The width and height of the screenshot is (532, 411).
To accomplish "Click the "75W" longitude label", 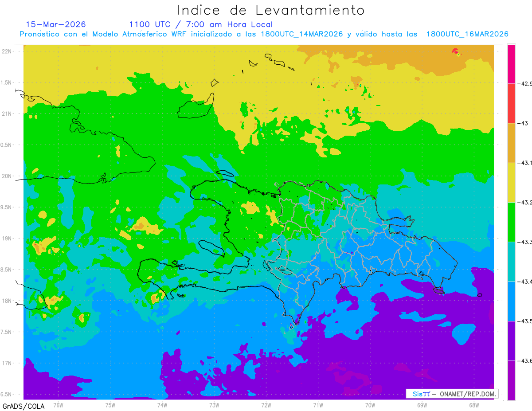I will tap(110, 405).
